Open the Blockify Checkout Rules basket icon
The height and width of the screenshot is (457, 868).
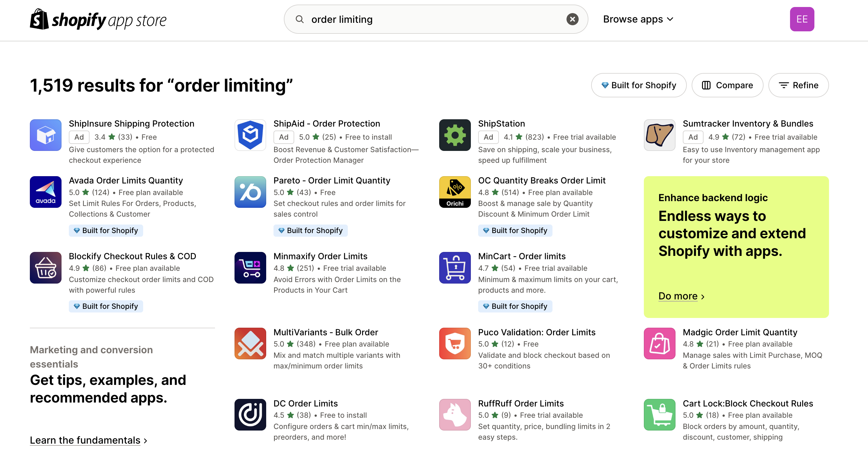coord(45,268)
